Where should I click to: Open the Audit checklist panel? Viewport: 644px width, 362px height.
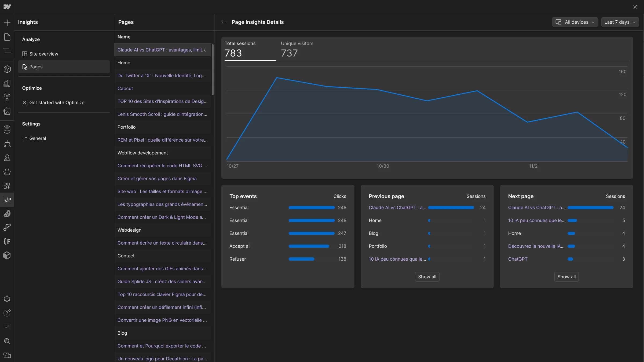point(7,327)
